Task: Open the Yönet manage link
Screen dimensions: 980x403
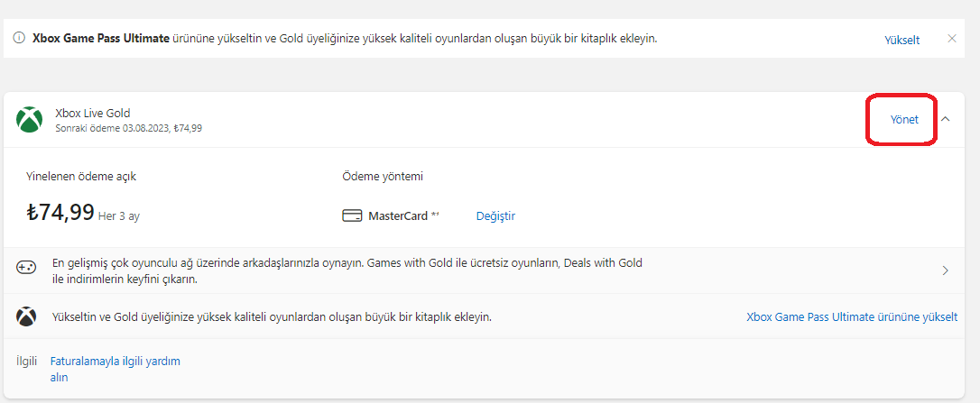Action: tap(904, 120)
